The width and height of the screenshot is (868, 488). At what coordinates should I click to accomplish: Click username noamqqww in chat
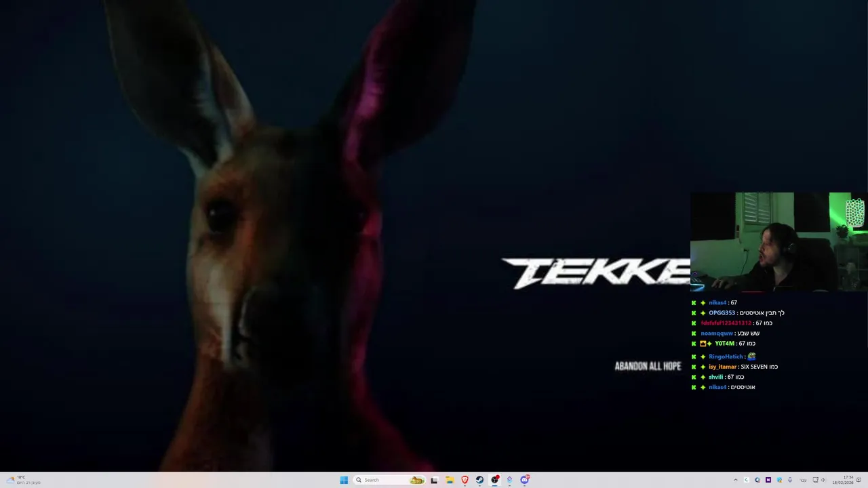[x=717, y=333]
